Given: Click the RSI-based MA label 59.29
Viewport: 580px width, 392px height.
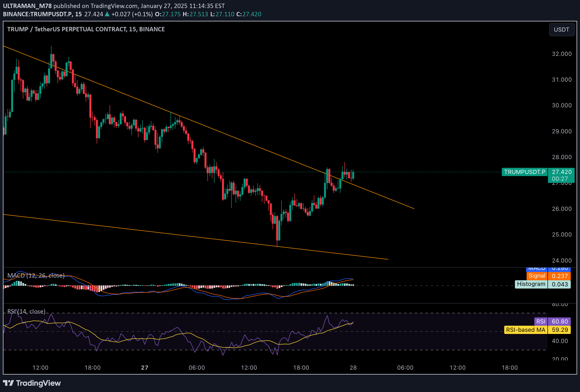Looking at the screenshot, I should point(560,330).
